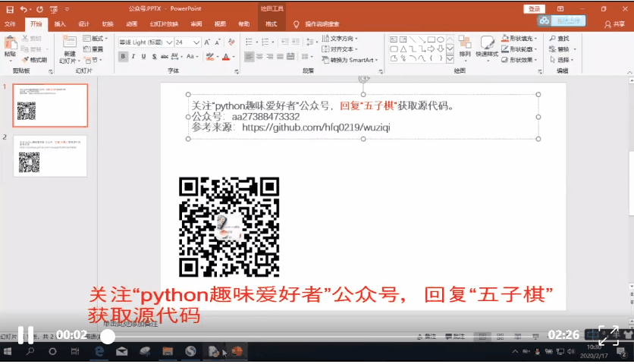The image size is (634, 364).
Task: Select the rectangle shape in shapes gallery
Action: (432, 39)
